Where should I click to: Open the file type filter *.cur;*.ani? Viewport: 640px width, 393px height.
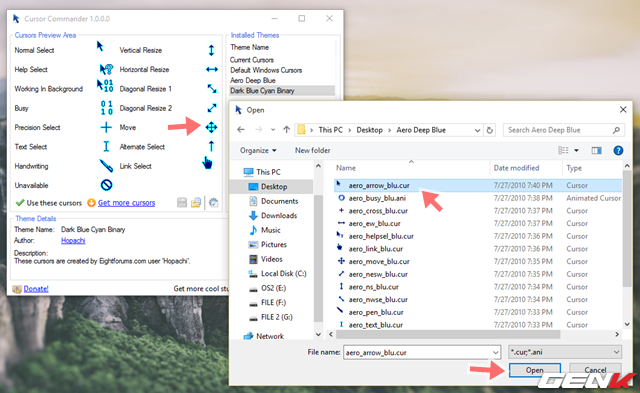pos(565,352)
